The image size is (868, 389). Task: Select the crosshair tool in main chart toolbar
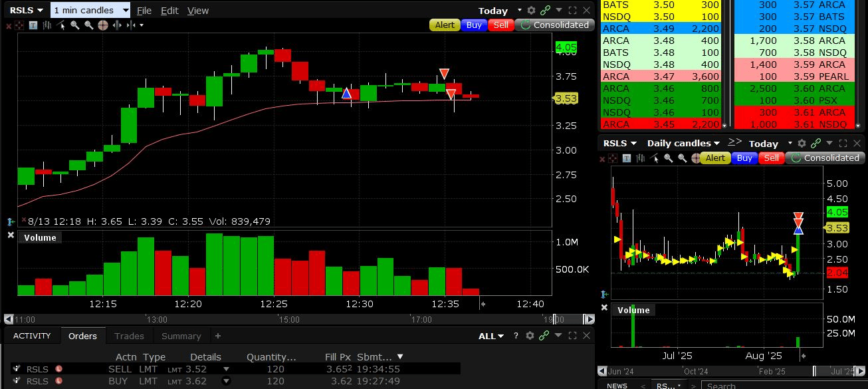point(103,25)
